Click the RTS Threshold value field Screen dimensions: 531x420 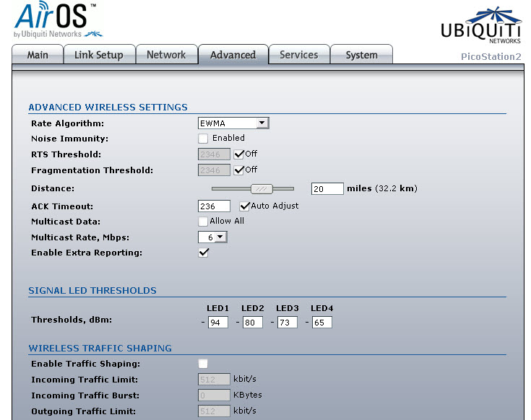pyautogui.click(x=214, y=154)
